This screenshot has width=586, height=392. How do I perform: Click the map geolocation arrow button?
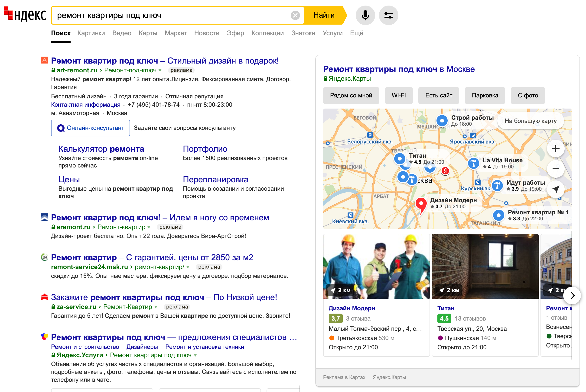coord(556,189)
